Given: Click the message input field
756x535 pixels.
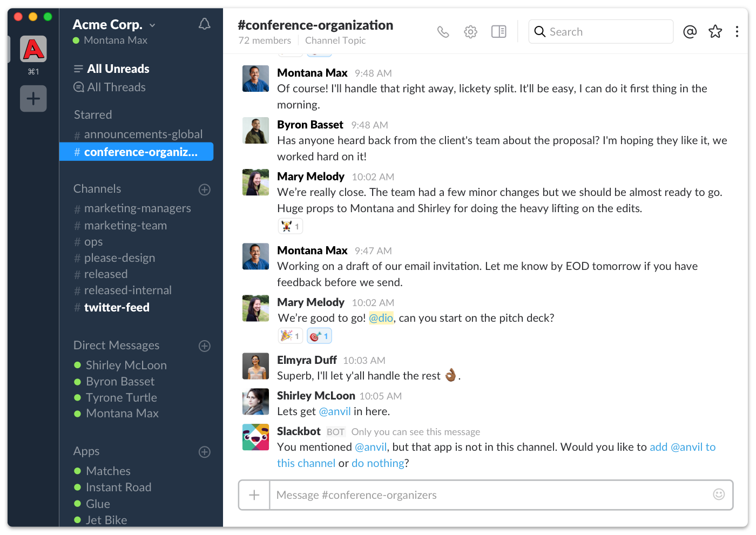Looking at the screenshot, I should tap(486, 495).
